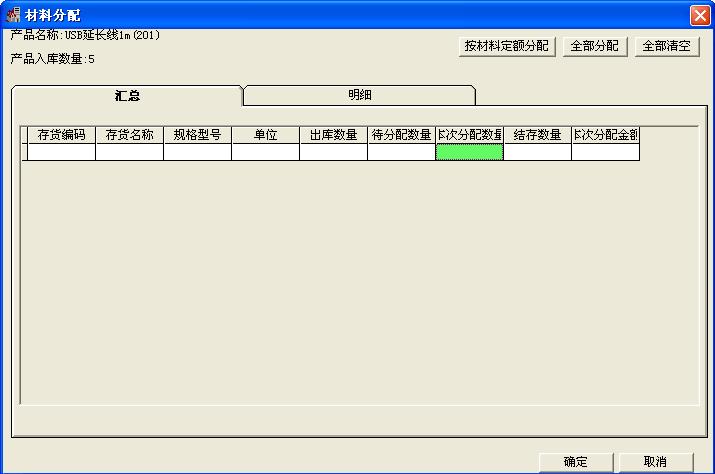Click the 全部分配 button

[x=595, y=46]
